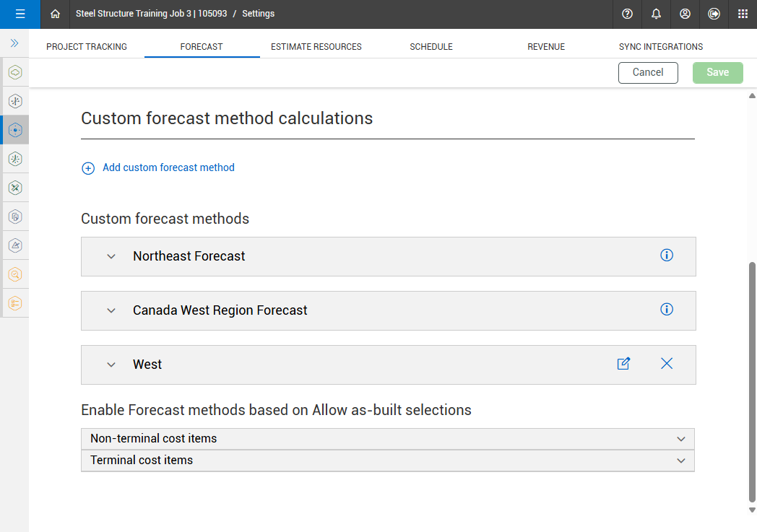Open the notifications bell

point(656,14)
